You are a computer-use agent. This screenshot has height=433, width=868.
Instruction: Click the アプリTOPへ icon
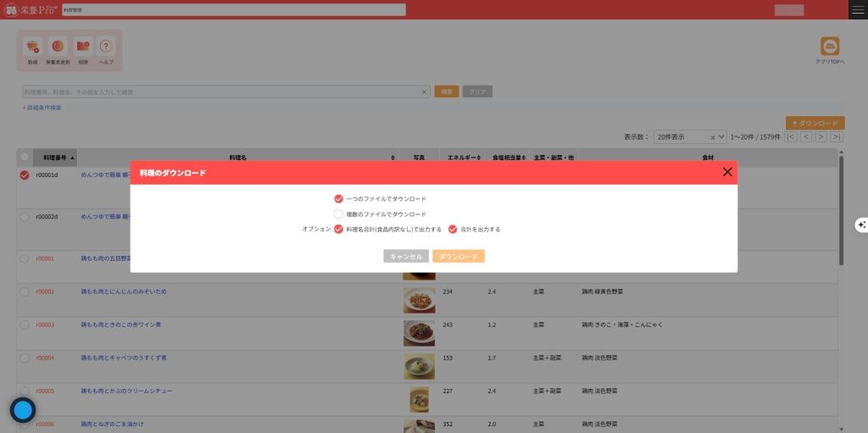click(830, 48)
